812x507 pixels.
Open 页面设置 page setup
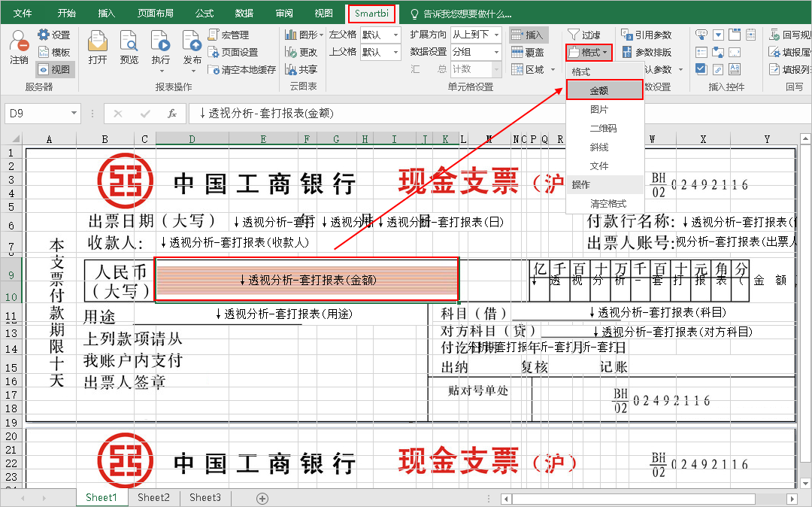click(x=232, y=52)
